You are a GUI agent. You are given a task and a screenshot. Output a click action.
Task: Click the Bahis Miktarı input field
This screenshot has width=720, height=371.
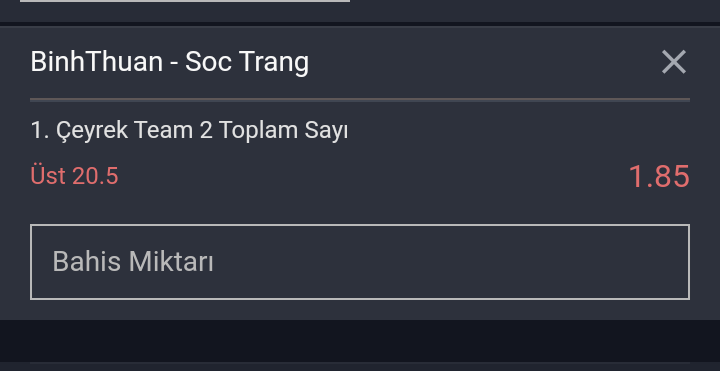[x=360, y=262]
